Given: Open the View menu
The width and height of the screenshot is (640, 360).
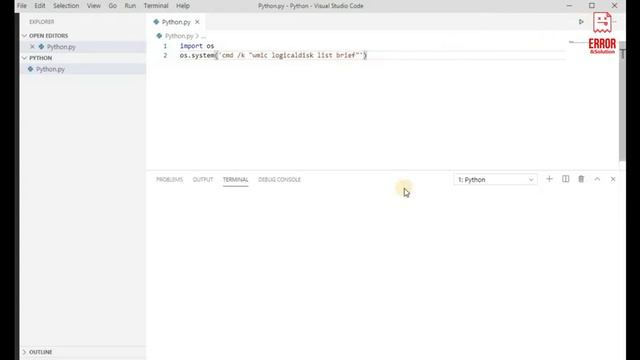Looking at the screenshot, I should (93, 6).
